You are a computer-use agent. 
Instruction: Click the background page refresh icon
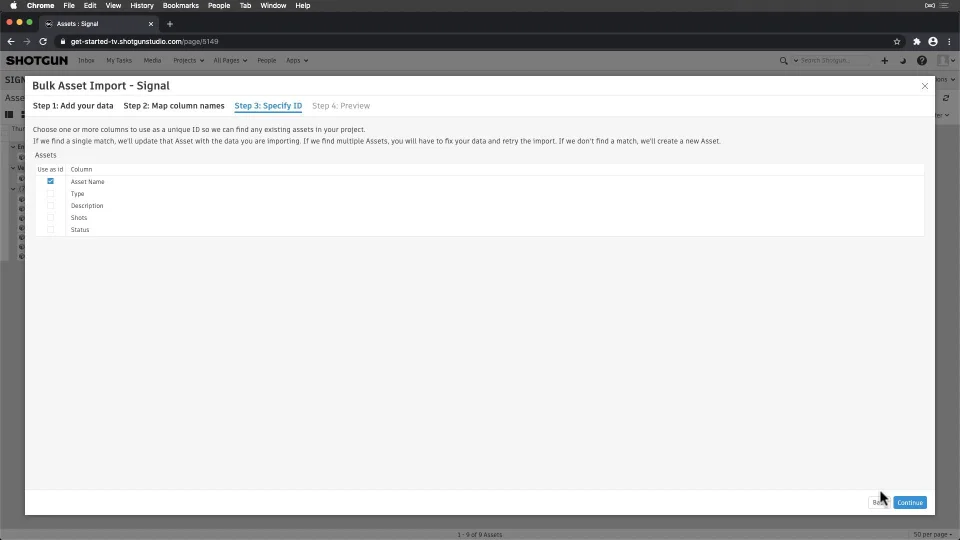click(x=946, y=98)
